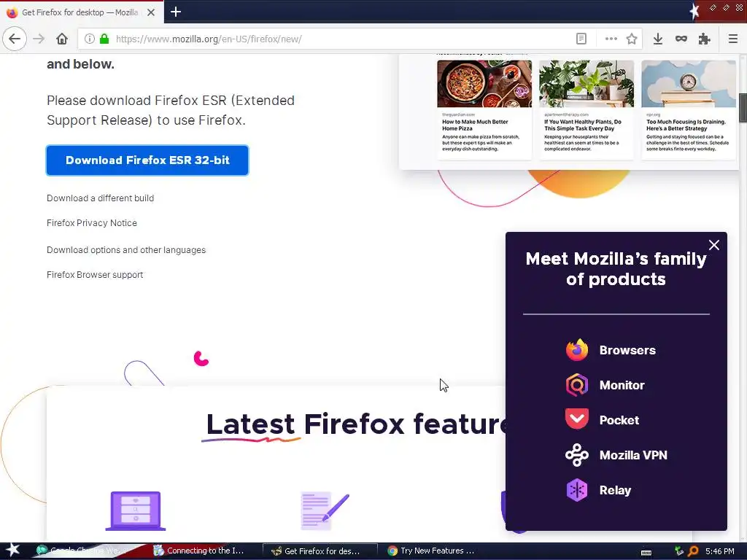Click the Monitor product icon

click(x=576, y=385)
